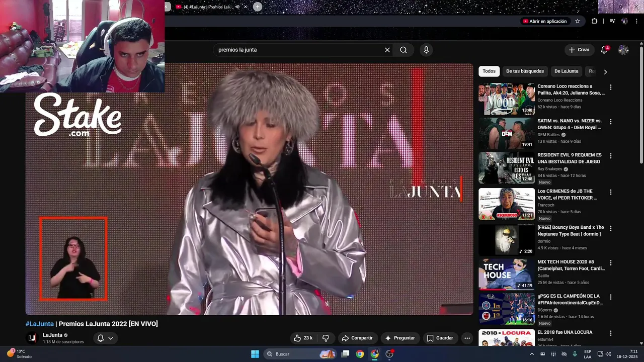Click the magnifying glass search button

pyautogui.click(x=404, y=50)
